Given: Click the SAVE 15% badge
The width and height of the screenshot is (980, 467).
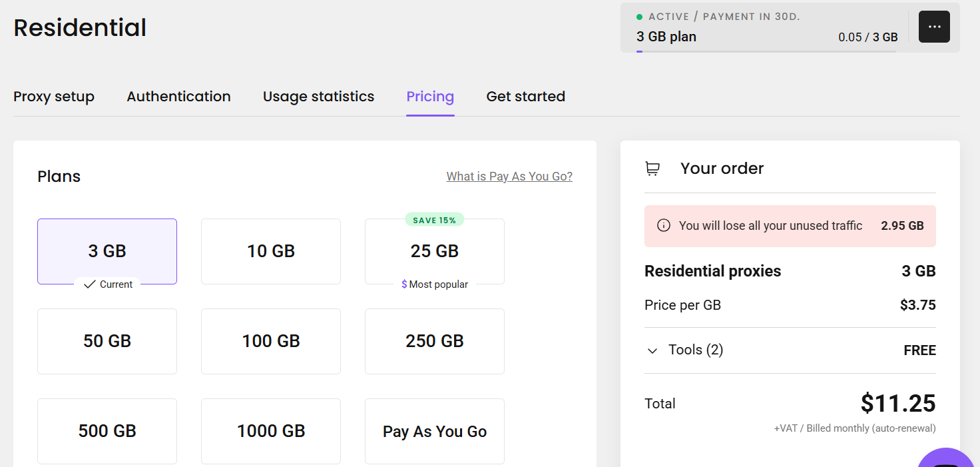Looking at the screenshot, I should tap(435, 220).
